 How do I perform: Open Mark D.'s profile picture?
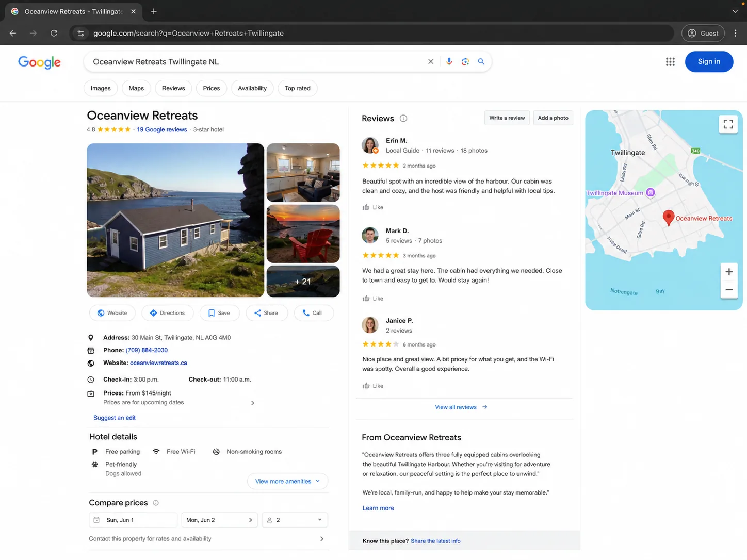pos(370,235)
